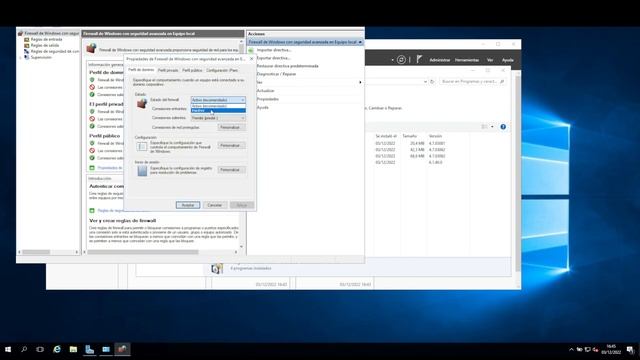The height and width of the screenshot is (360, 640).
Task: Click the blue help icon in Programs window
Action: [503, 127]
